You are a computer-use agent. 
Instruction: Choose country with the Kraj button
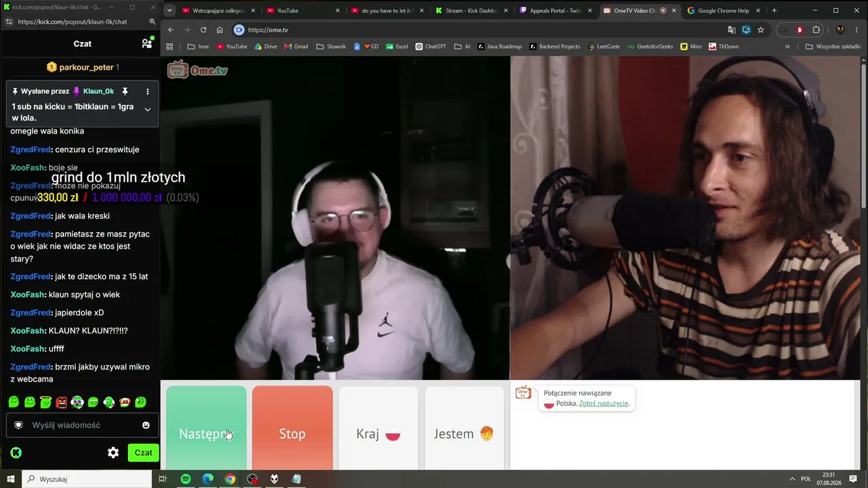pos(378,428)
